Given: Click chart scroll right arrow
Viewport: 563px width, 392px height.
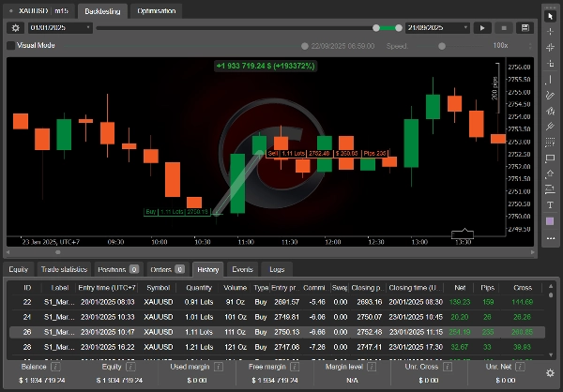Looking at the screenshot, I should point(532,252).
